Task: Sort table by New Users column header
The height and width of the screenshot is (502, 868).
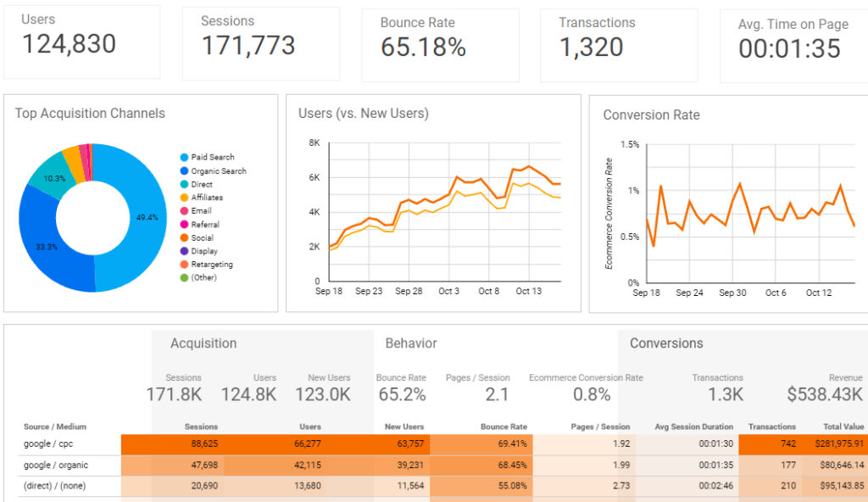Action: click(x=404, y=427)
